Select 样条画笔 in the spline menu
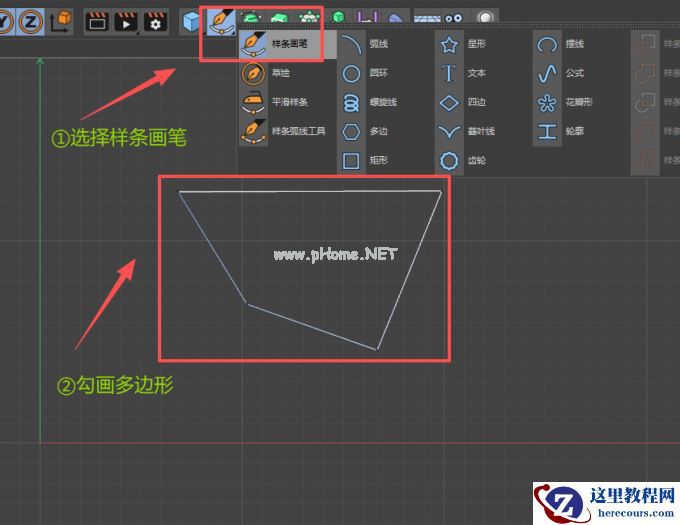The width and height of the screenshot is (680, 525). click(288, 44)
